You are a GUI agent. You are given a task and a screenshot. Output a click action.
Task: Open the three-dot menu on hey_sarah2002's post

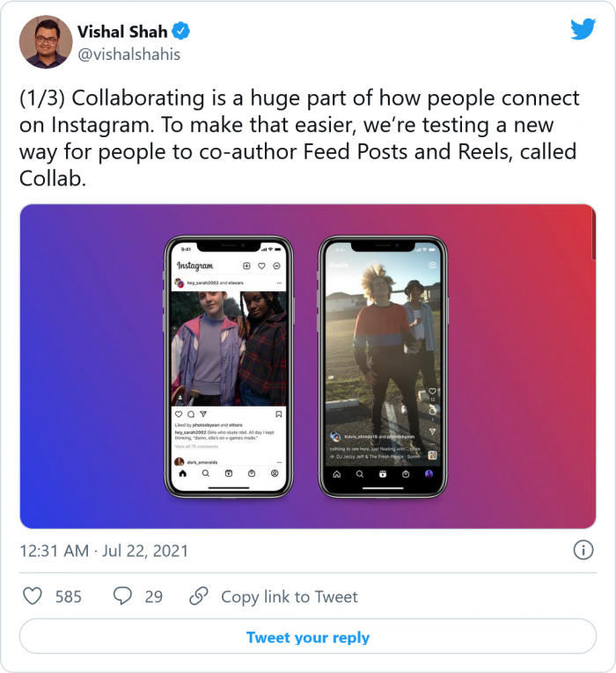coord(279,283)
